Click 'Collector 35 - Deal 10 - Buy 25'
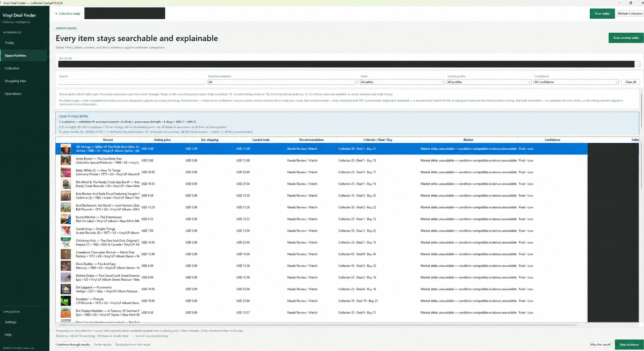 point(358,301)
